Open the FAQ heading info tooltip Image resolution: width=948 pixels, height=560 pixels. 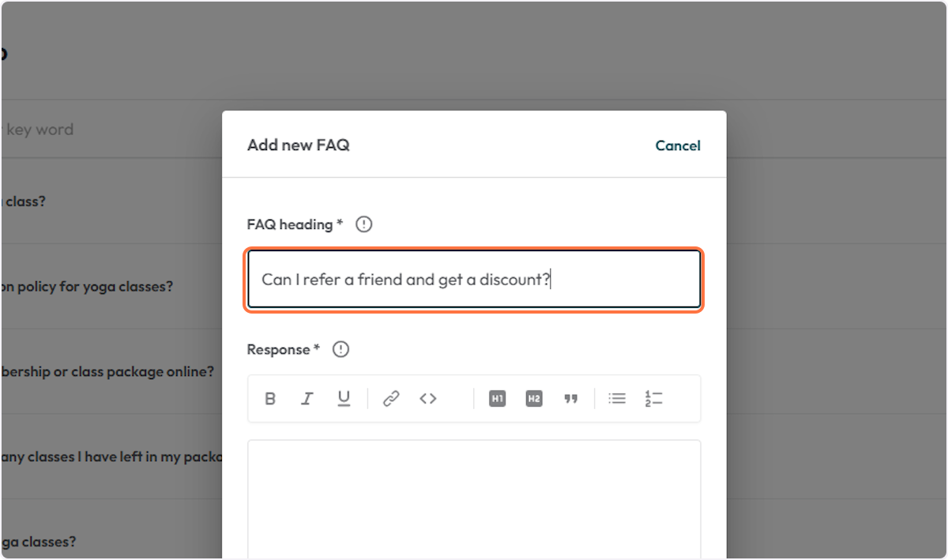tap(363, 224)
